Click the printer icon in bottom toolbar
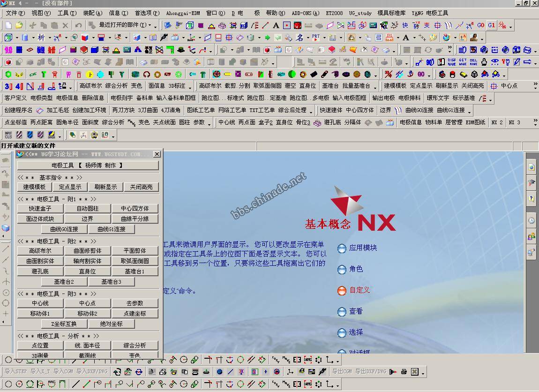This screenshot has width=539, height=392. click(x=404, y=372)
